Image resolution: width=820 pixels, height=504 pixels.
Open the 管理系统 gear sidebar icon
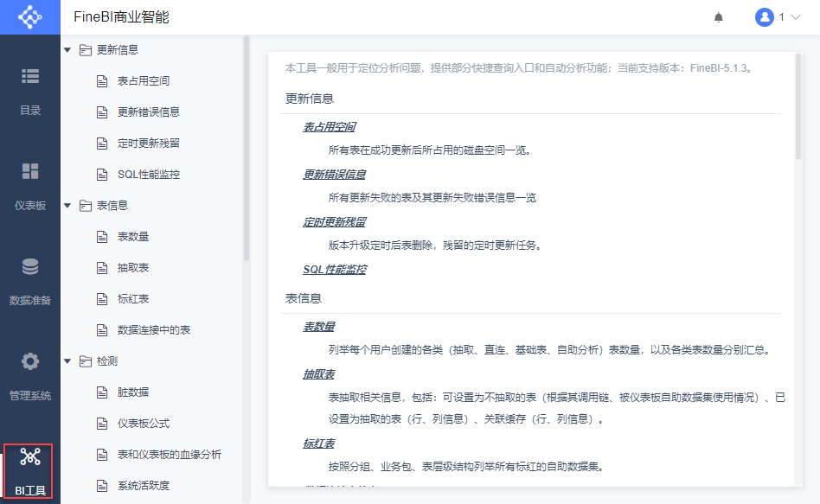coord(29,361)
